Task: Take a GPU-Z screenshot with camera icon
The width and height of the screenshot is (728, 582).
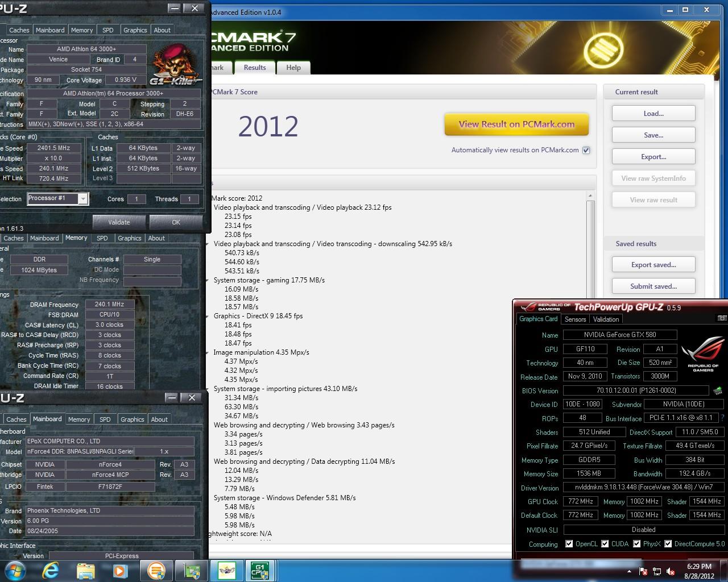Action: pos(722,319)
